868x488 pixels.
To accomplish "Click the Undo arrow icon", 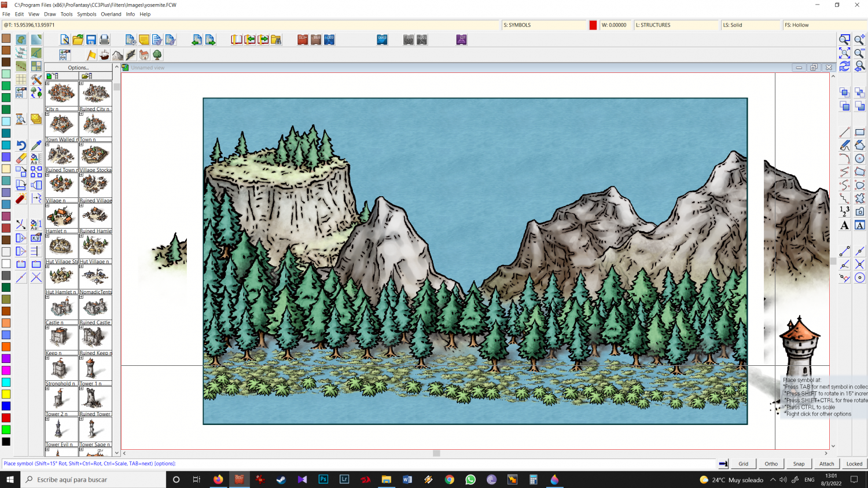I will pyautogui.click(x=21, y=145).
